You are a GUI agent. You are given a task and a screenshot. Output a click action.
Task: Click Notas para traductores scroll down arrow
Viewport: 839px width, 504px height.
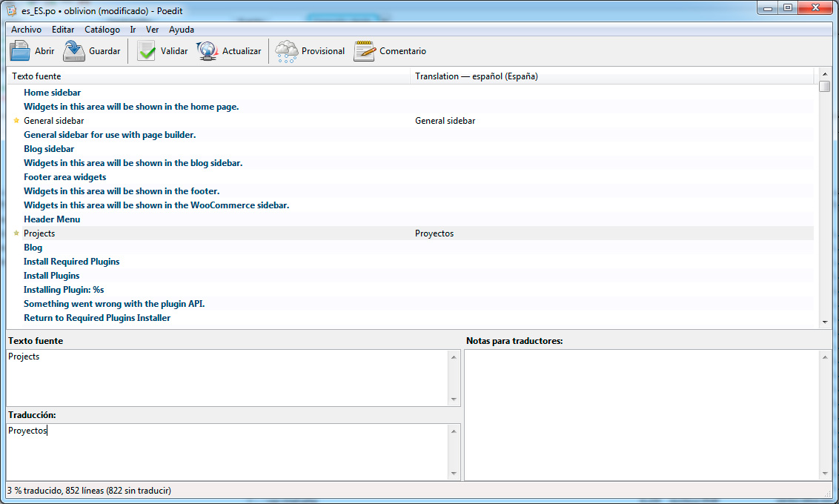click(x=825, y=474)
